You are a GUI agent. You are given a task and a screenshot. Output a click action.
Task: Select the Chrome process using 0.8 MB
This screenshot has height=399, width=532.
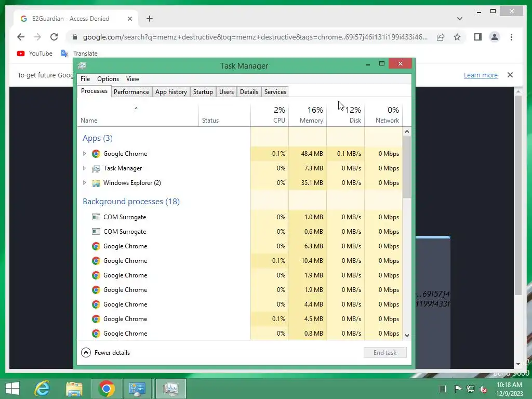[240, 334]
